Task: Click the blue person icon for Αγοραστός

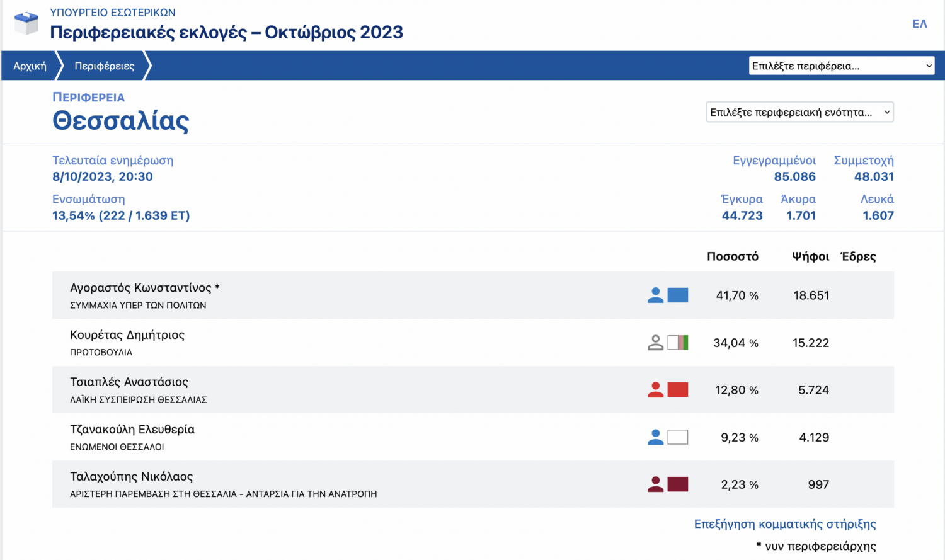Action: pyautogui.click(x=655, y=295)
